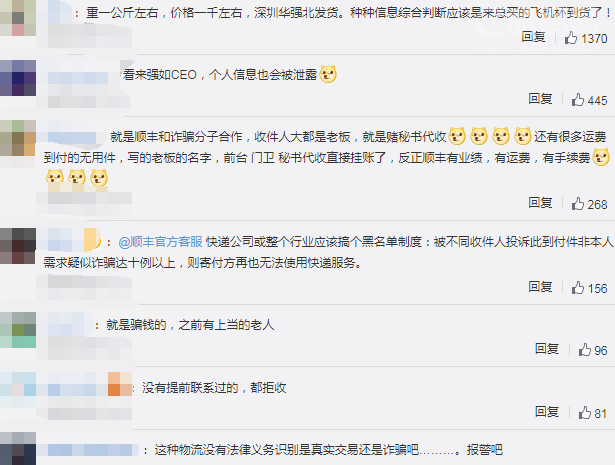The width and height of the screenshot is (615, 465).
Task: Click the doge emoji after 个人信息也会被泄露
Action: 328,74
